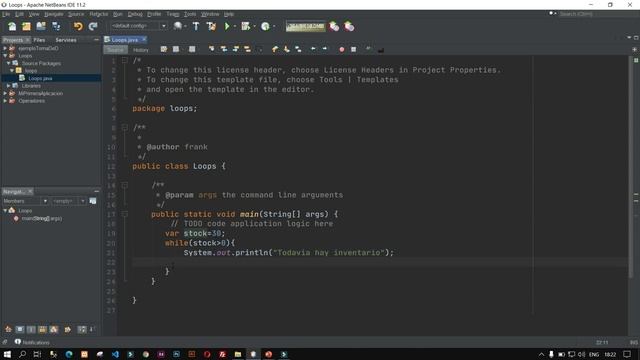
Task: Close the Loops.java editor tab
Action: tap(144, 40)
